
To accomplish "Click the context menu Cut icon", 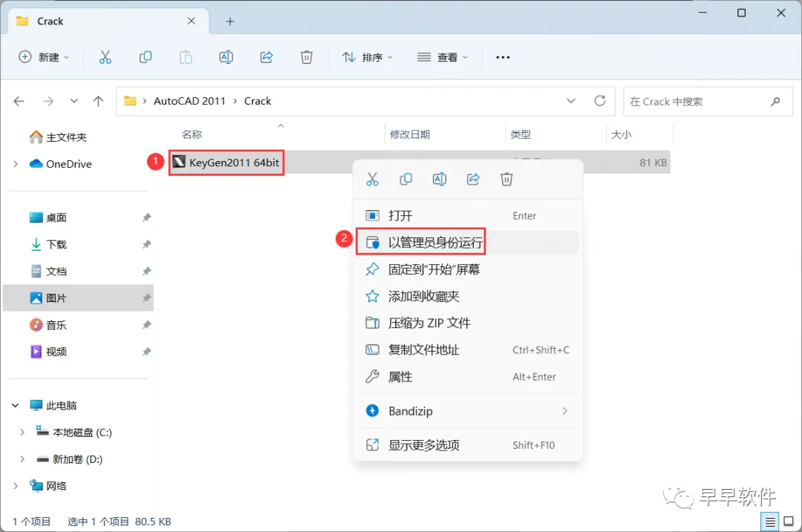I will [x=372, y=180].
